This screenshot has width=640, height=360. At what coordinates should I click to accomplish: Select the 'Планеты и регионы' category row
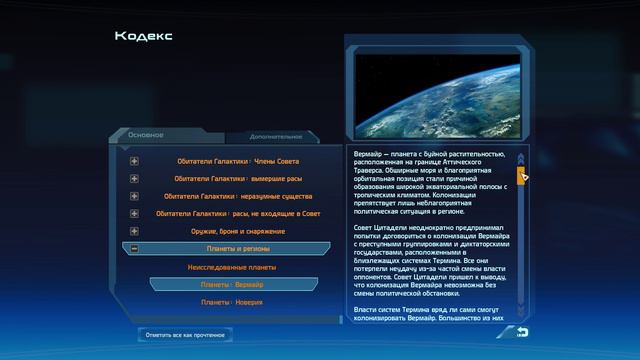(x=226, y=249)
